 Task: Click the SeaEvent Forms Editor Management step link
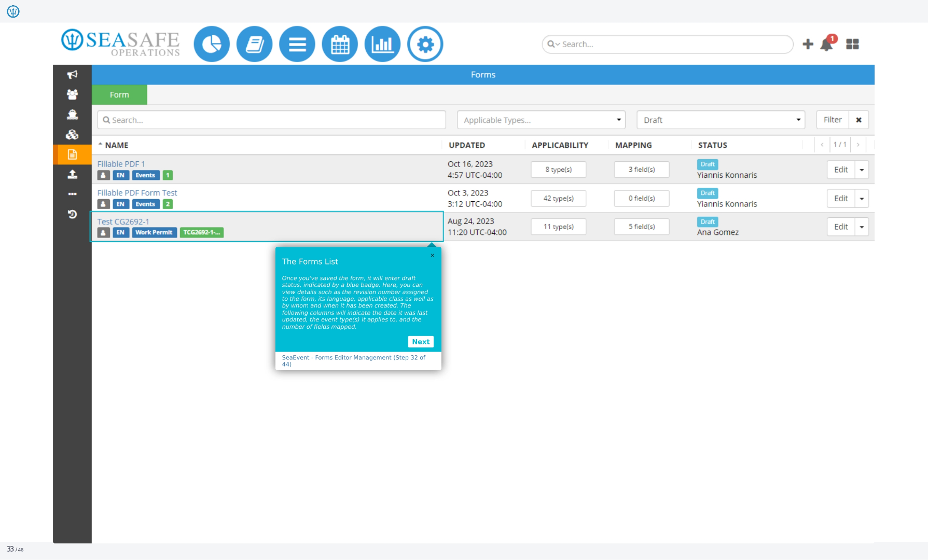[x=353, y=361]
